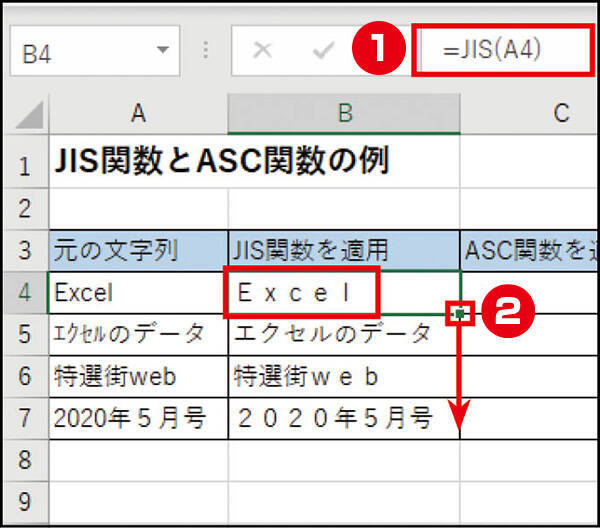Screen dimensions: 600x528
Task: Select the JIS関数を適用 header cell
Action: tap(344, 250)
